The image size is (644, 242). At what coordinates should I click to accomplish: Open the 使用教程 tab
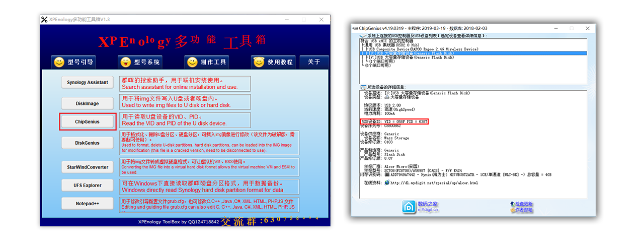pyautogui.click(x=273, y=62)
